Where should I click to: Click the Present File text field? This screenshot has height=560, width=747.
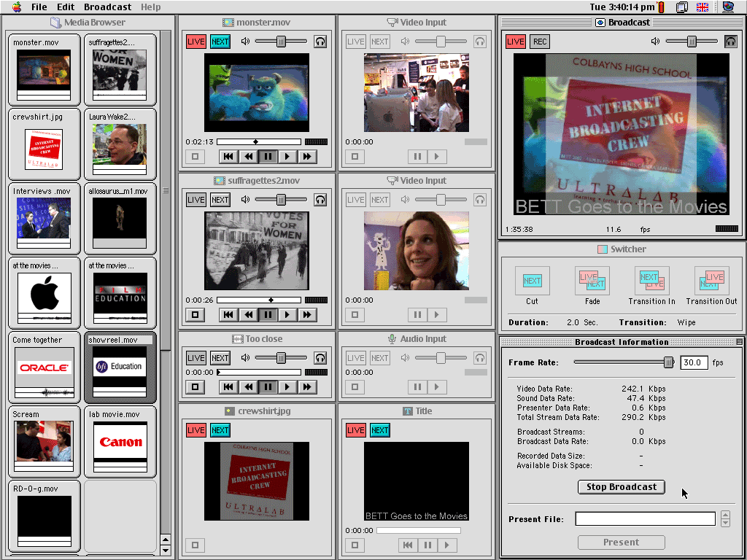[645, 518]
